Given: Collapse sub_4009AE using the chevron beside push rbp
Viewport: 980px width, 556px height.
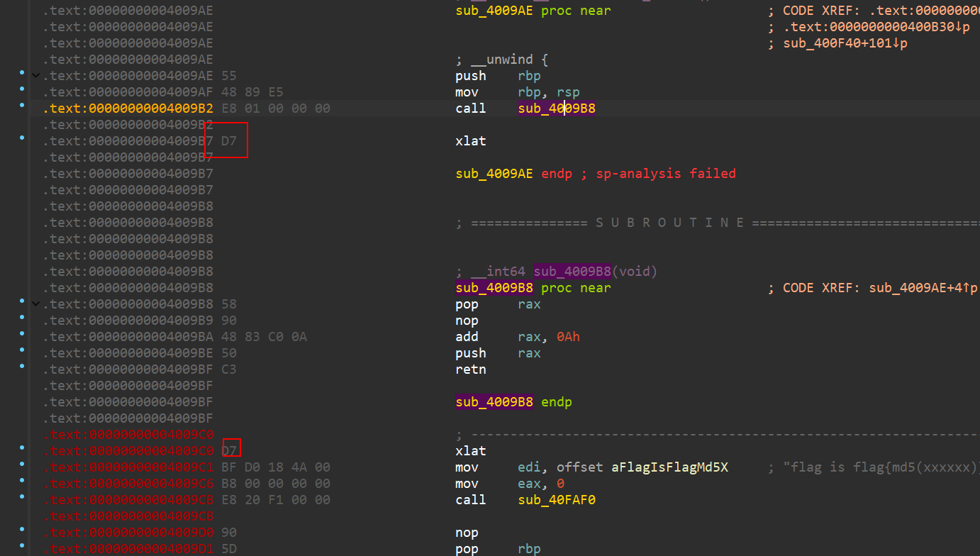Looking at the screenshot, I should 35,75.
